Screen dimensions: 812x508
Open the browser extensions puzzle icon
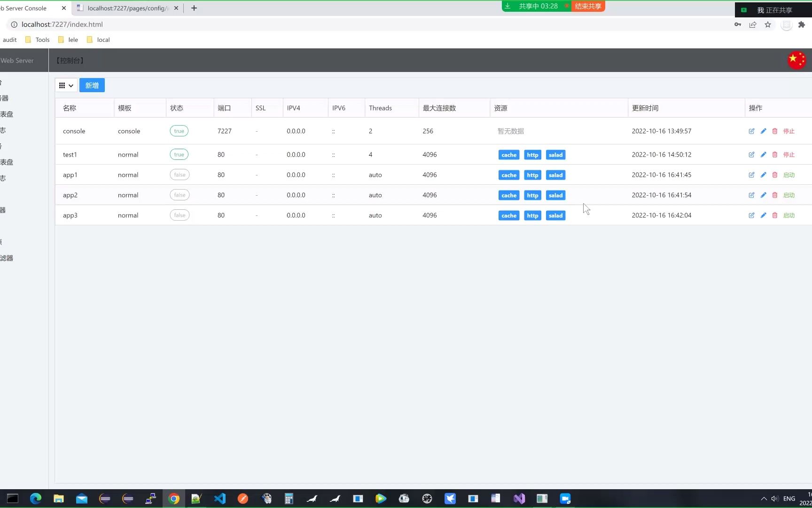click(x=802, y=24)
